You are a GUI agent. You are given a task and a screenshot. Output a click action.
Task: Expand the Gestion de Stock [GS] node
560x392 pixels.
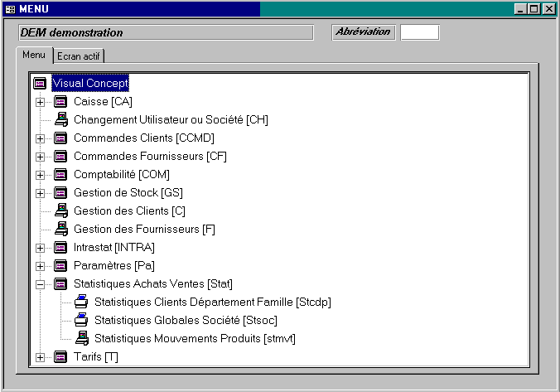pyautogui.click(x=40, y=193)
